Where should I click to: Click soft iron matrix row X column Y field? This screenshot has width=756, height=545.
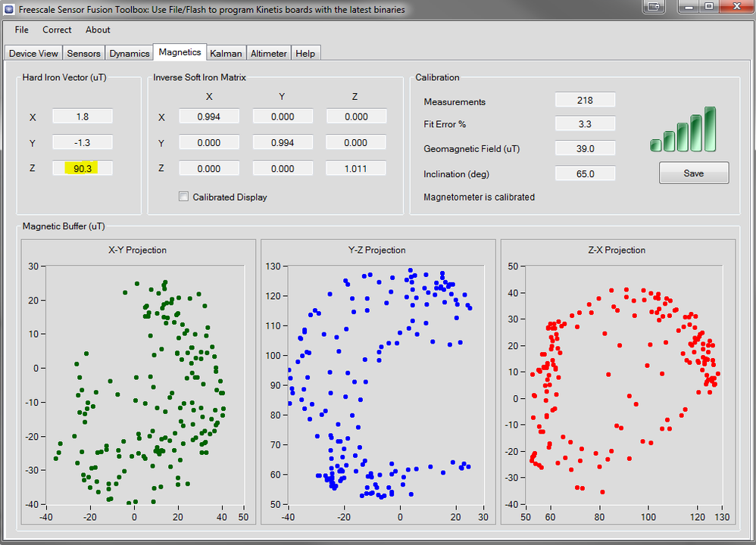(x=283, y=117)
